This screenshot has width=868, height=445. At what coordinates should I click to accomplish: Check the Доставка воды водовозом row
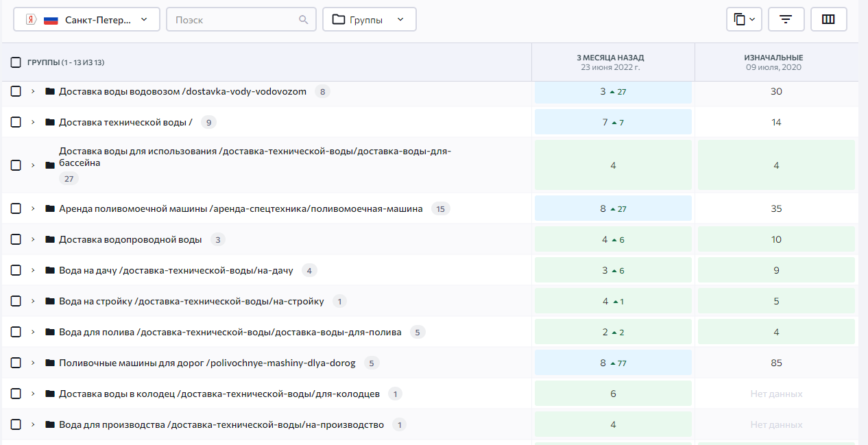tap(16, 91)
